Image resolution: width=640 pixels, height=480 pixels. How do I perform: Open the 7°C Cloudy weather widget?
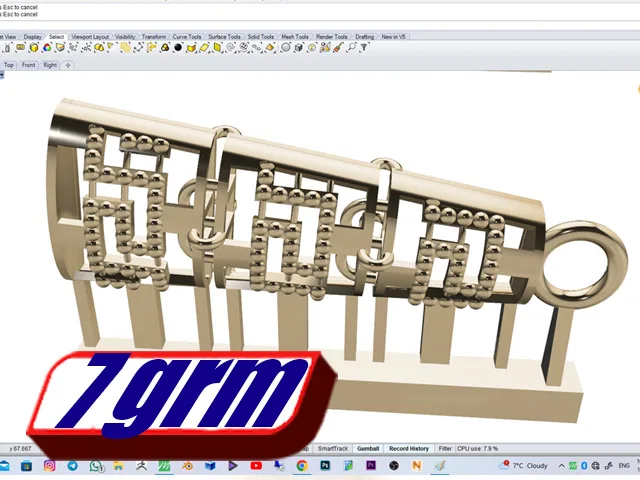pos(523,466)
